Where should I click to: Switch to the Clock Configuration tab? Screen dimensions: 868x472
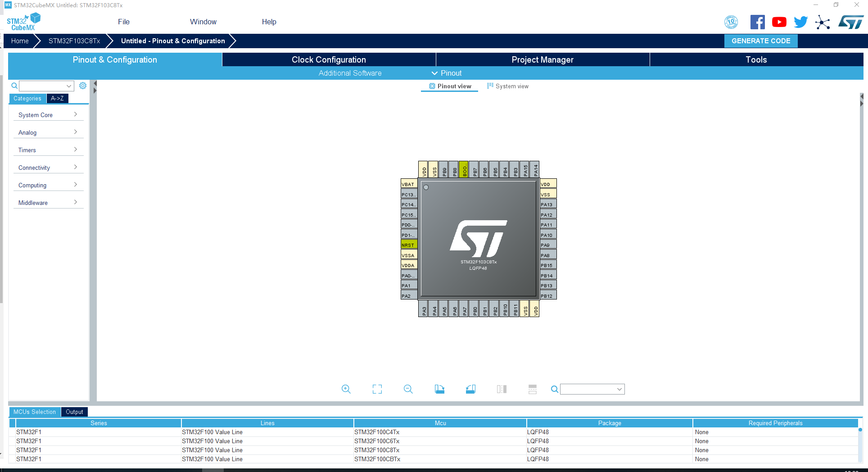[x=328, y=59]
